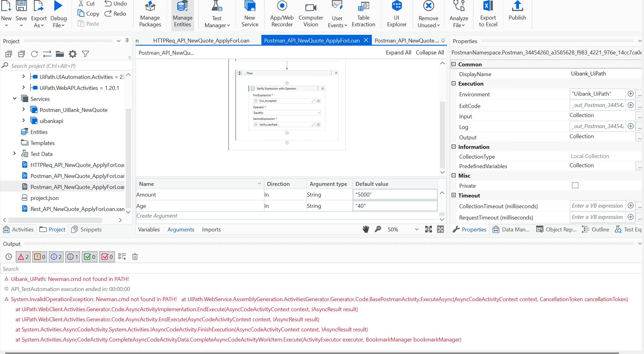Collapse the Common properties section
This screenshot has width=644, height=354.
[x=453, y=64]
